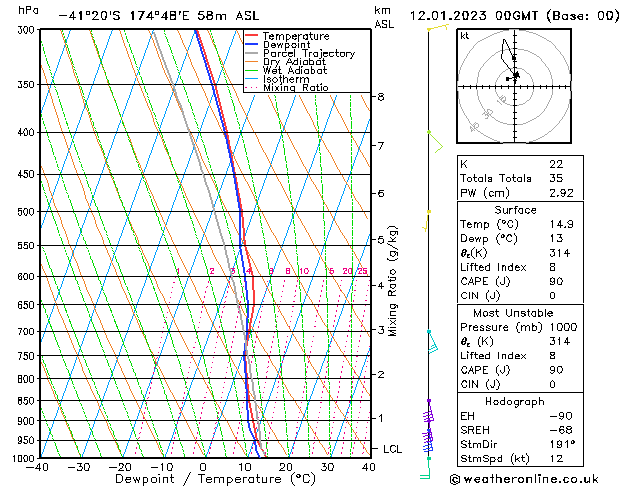629x486 pixels.
Task: Click the PW (cm) value 2.92
Action: [x=561, y=193]
